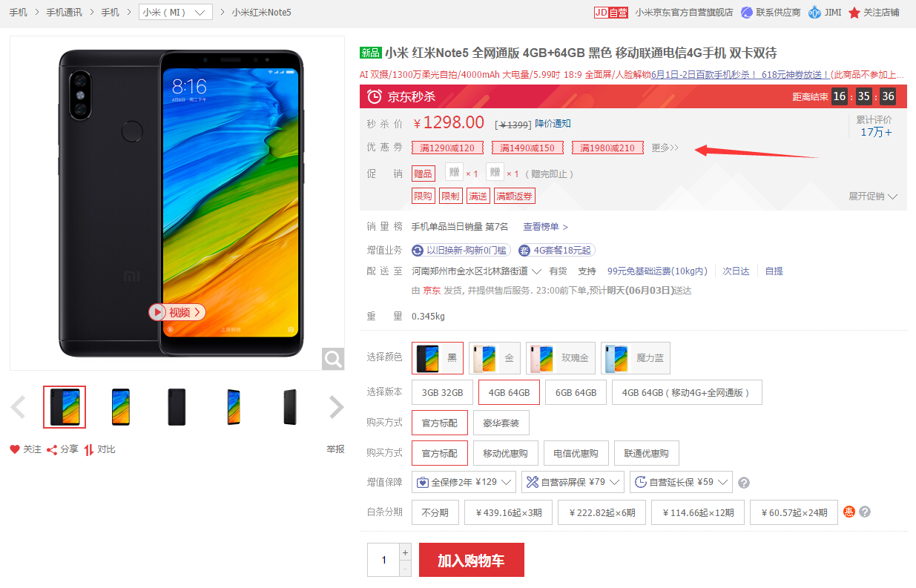Click the heart 关注 icon below gallery

click(x=15, y=449)
